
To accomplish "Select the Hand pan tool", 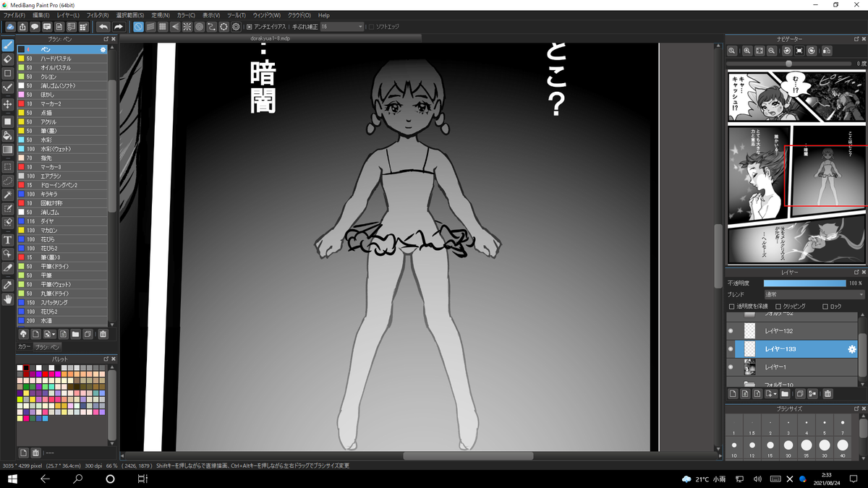I will pos(8,299).
